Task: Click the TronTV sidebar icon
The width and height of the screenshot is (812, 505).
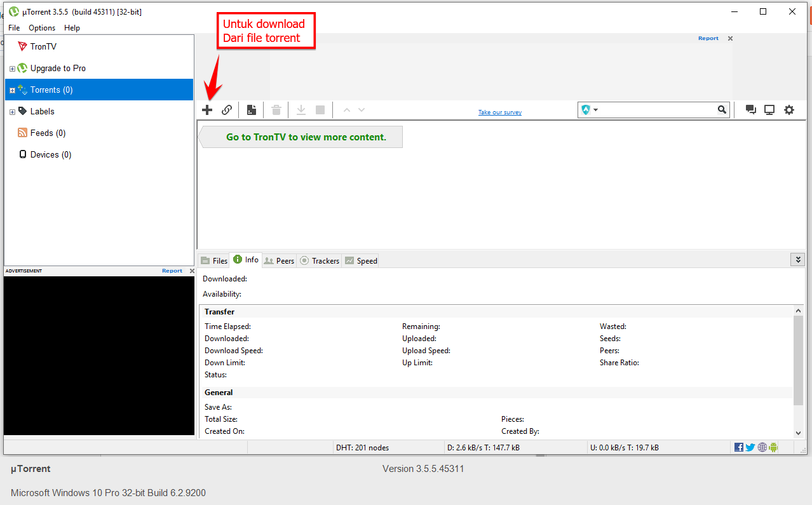Action: point(23,46)
